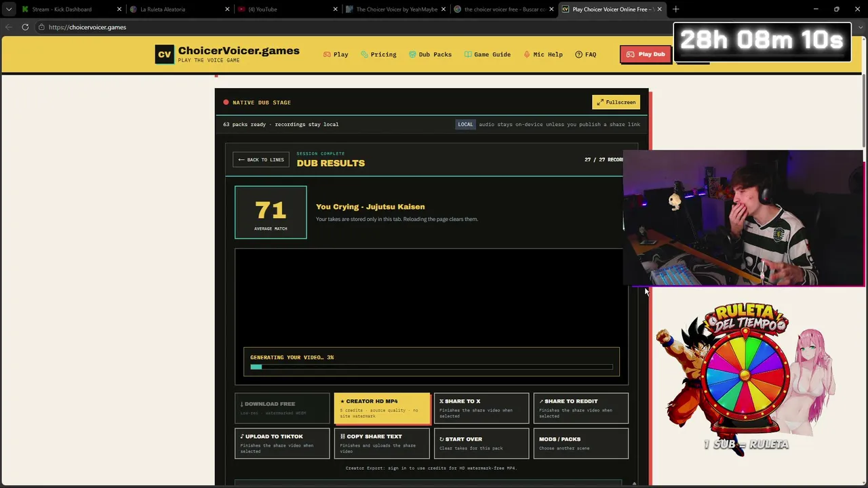Click Download Free watermarked option
This screenshot has height=488, width=868.
pos(282,408)
